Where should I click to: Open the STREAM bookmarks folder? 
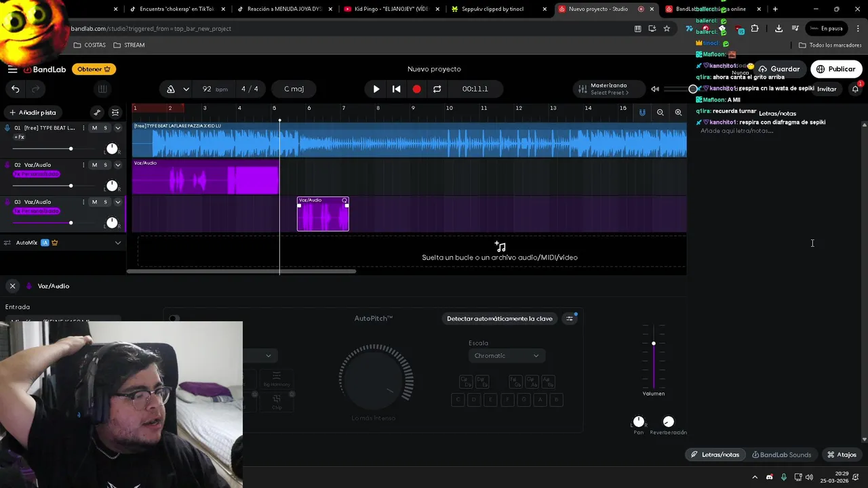pyautogui.click(x=129, y=45)
